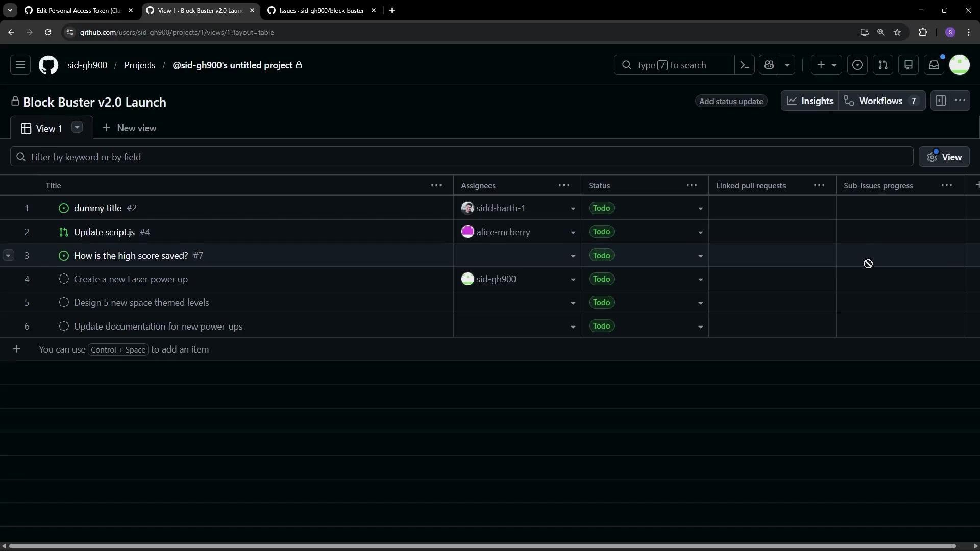Open Assignees column options menu
980x551 pixels.
(x=564, y=185)
